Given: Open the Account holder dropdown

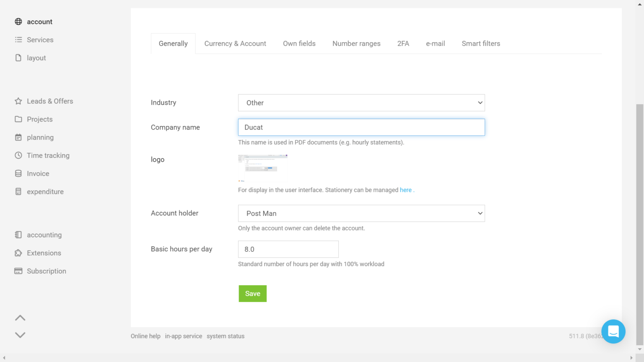Looking at the screenshot, I should (361, 213).
